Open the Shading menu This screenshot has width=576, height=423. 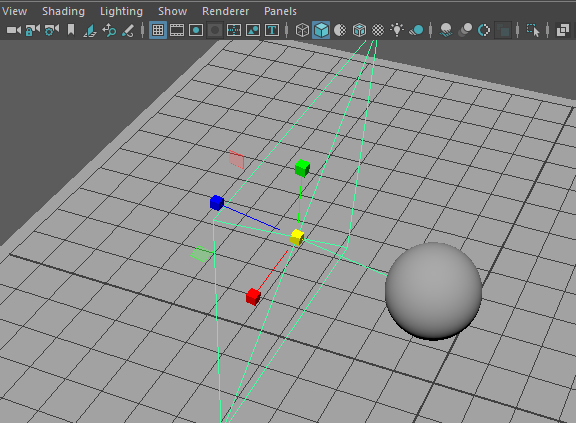pyautogui.click(x=64, y=11)
